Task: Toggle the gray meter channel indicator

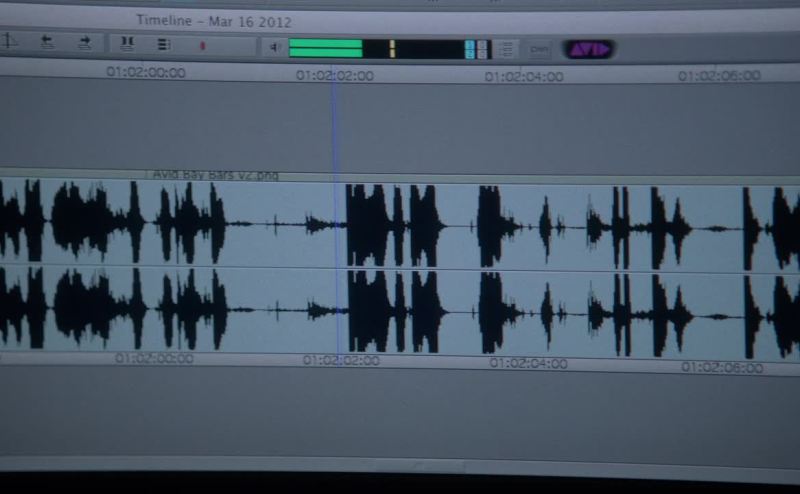Action: tap(482, 49)
